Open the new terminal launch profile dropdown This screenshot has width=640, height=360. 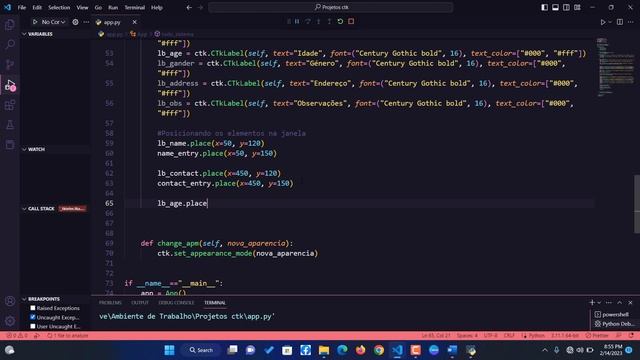point(599,302)
